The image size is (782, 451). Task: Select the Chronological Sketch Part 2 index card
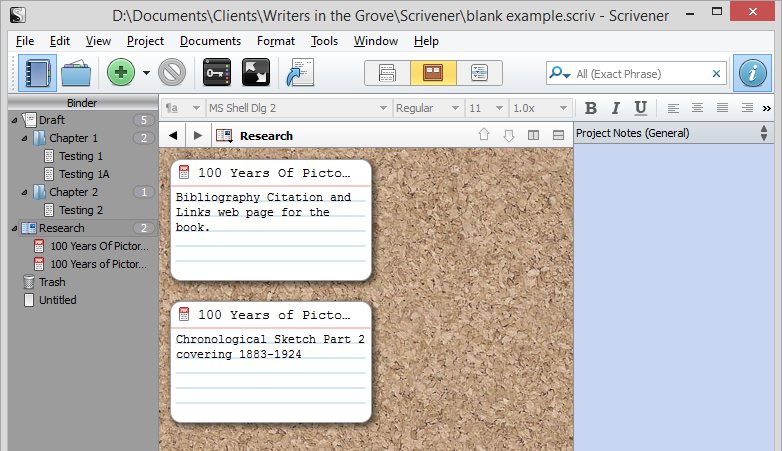click(270, 360)
